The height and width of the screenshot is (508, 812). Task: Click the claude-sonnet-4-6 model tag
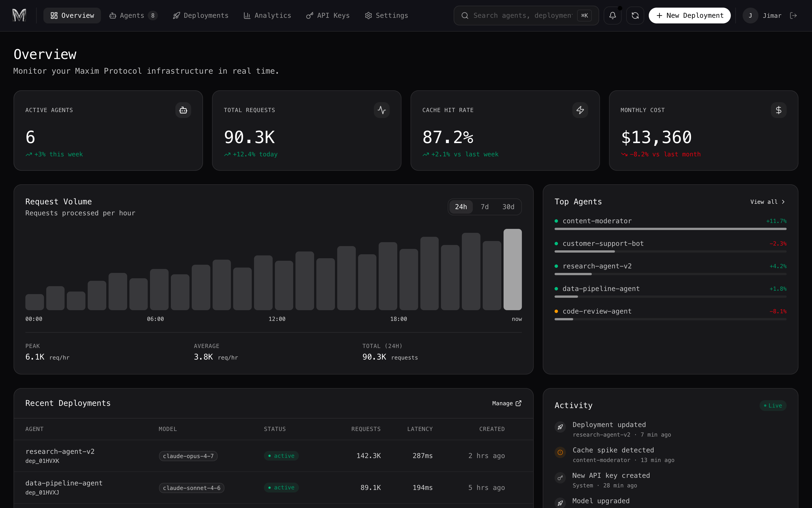tap(192, 487)
